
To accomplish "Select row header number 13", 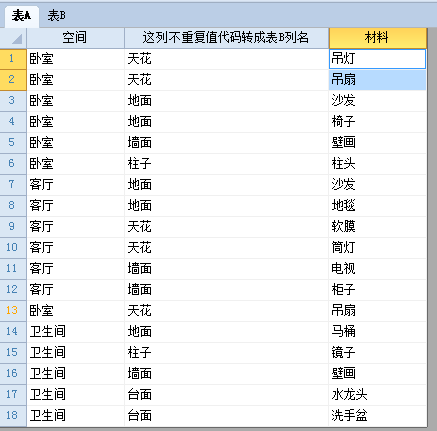I will click(13, 311).
